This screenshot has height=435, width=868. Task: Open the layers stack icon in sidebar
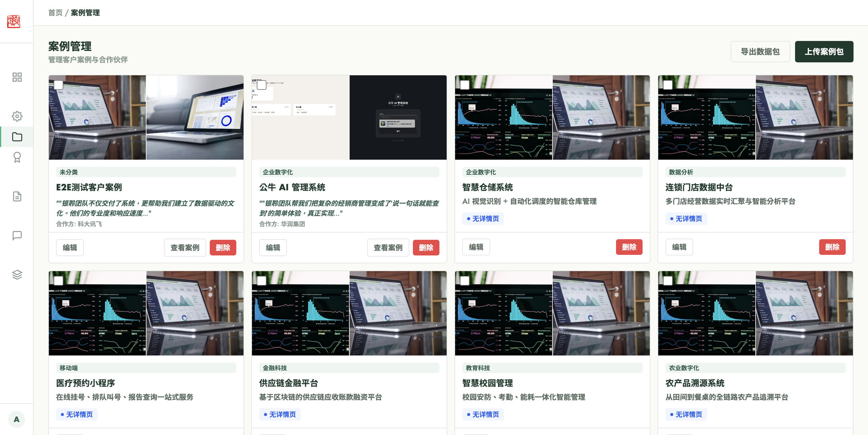tap(17, 275)
